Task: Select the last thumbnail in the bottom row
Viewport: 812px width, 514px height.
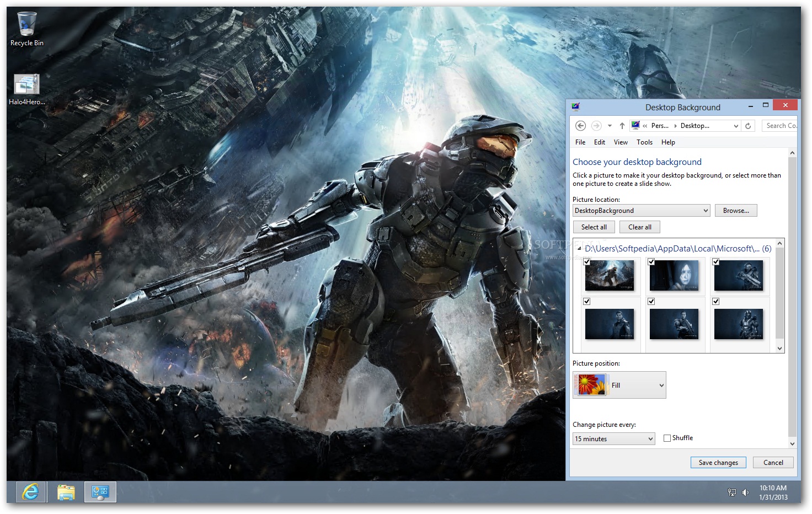Action: click(x=739, y=324)
